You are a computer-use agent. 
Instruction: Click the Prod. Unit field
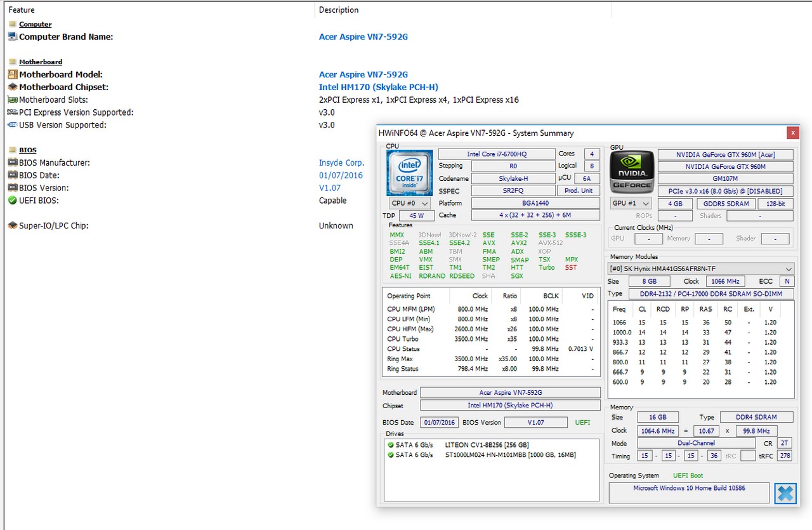[579, 190]
